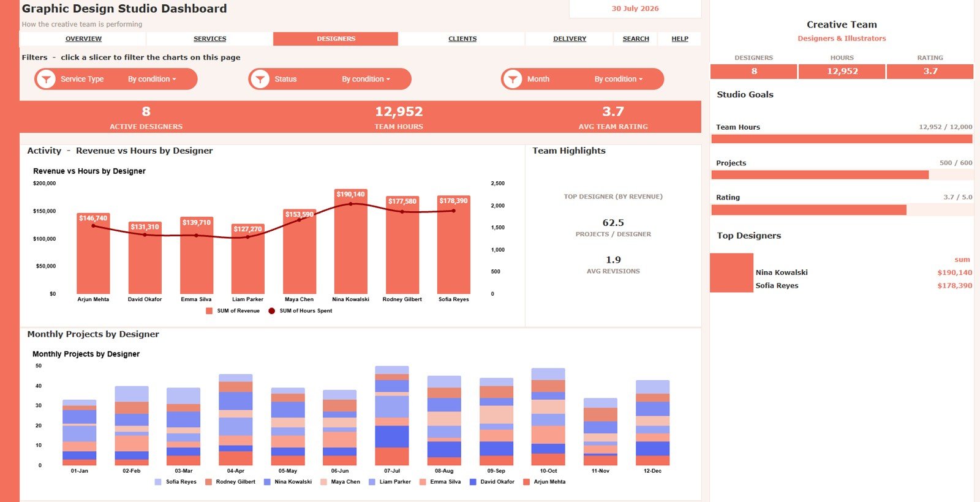980x502 pixels.
Task: Click the 1.9 AVG REVISIONS value
Action: 613,260
